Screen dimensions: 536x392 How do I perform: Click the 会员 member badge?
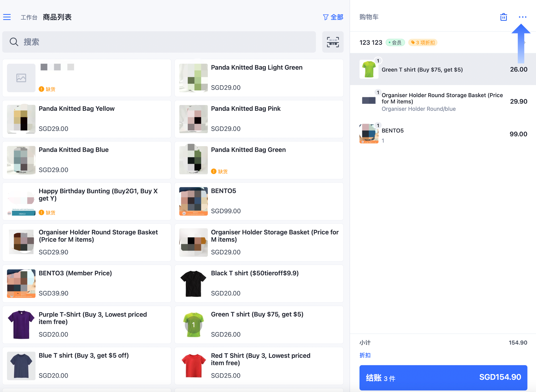[395, 43]
